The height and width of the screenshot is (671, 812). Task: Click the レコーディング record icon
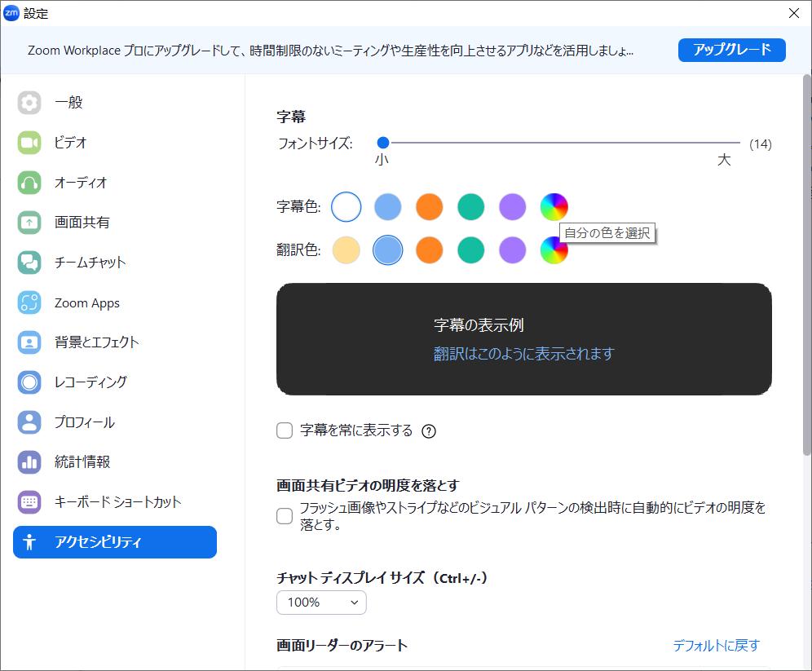coord(29,382)
